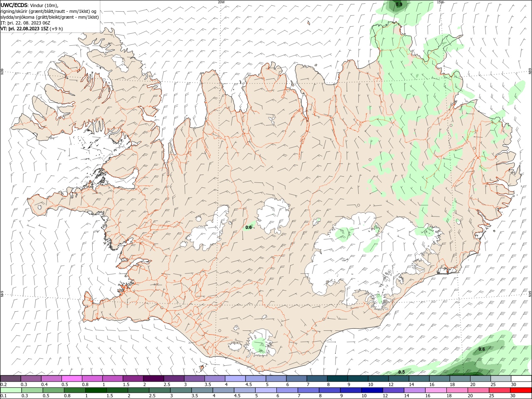Pick the deep blue swatch between 10 and 12, bottom row
Viewport: 532px width, 399px height.
tap(372, 390)
